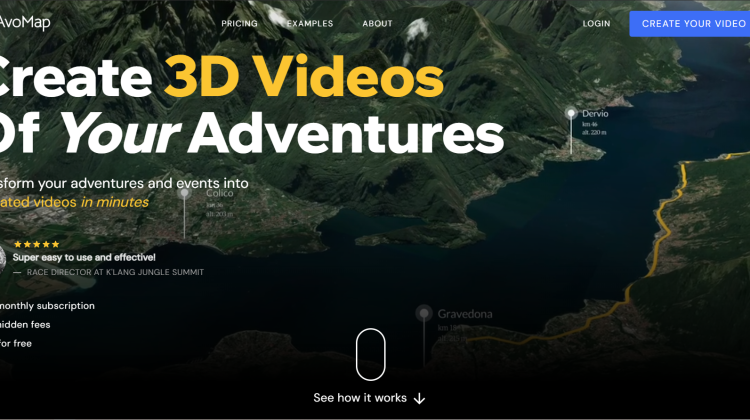Click the five-star rating icons
The image size is (750, 420).
pyautogui.click(x=36, y=244)
